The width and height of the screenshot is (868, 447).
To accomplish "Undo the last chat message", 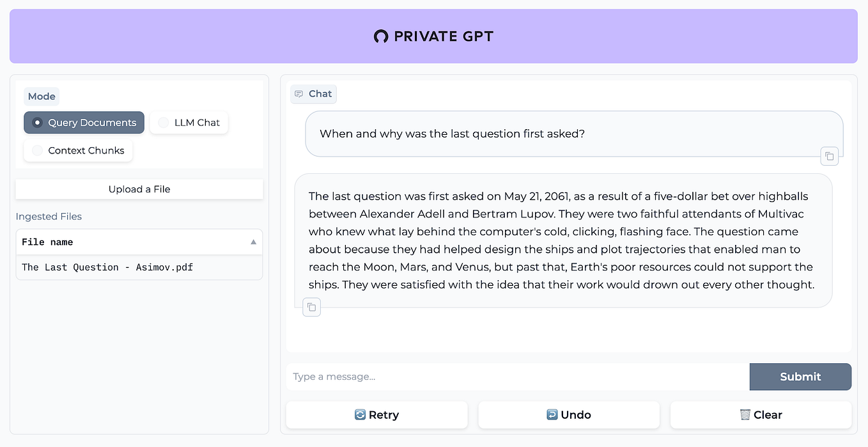I will click(568, 414).
